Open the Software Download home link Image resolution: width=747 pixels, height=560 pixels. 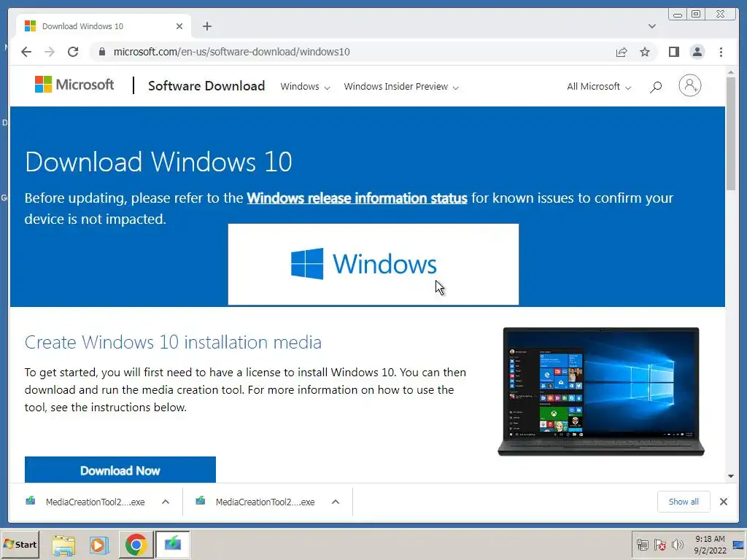pyautogui.click(x=206, y=86)
